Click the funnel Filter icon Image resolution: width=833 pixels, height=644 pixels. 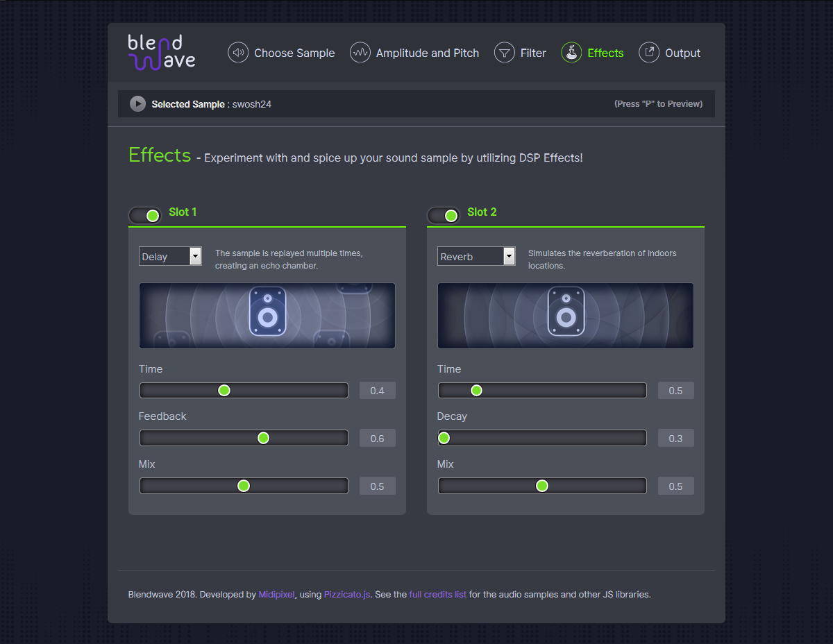[x=504, y=53]
